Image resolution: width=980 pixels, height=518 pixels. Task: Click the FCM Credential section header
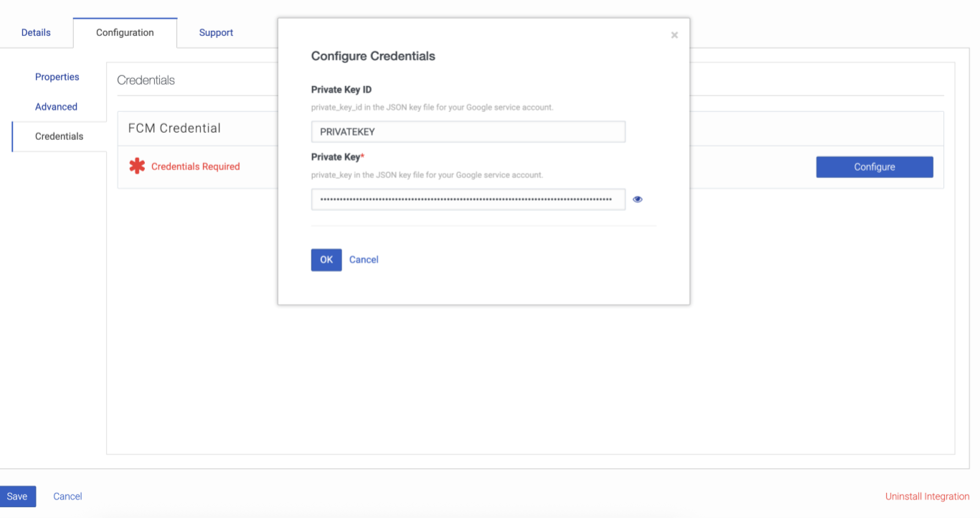pyautogui.click(x=174, y=128)
